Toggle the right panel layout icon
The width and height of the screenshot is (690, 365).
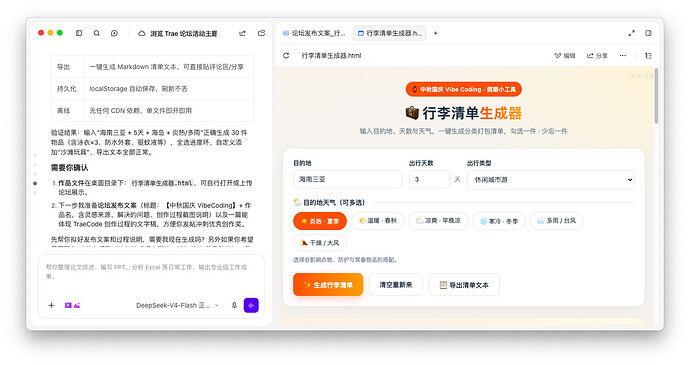[648, 33]
